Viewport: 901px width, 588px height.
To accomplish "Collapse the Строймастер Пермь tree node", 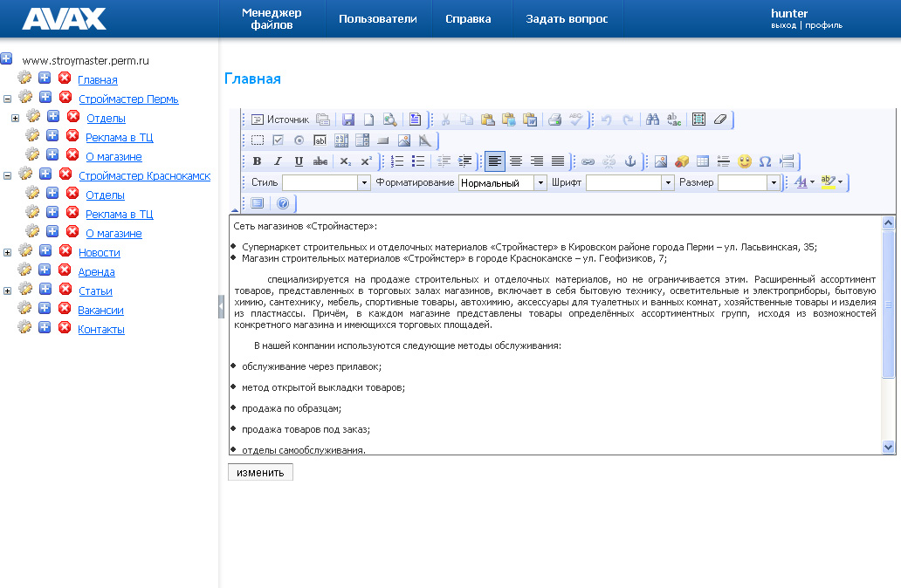I will (8, 99).
